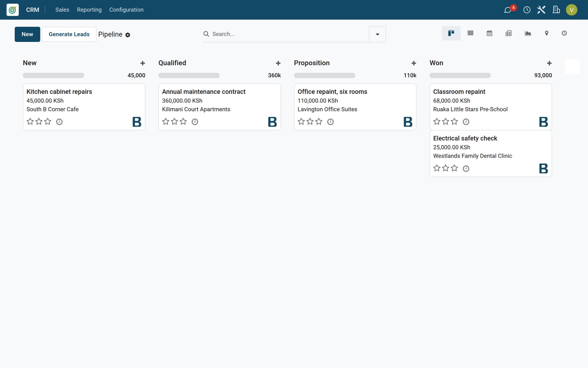Open the Configuration menu
This screenshot has width=588, height=368.
pyautogui.click(x=126, y=10)
